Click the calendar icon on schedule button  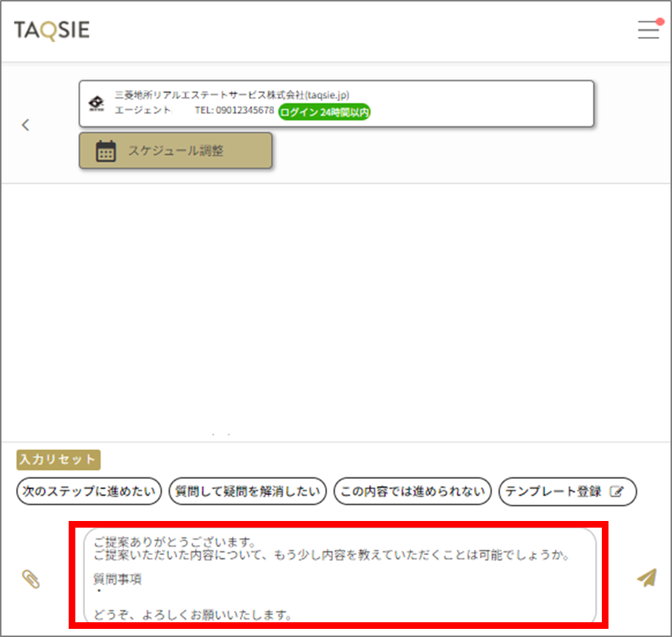click(106, 151)
